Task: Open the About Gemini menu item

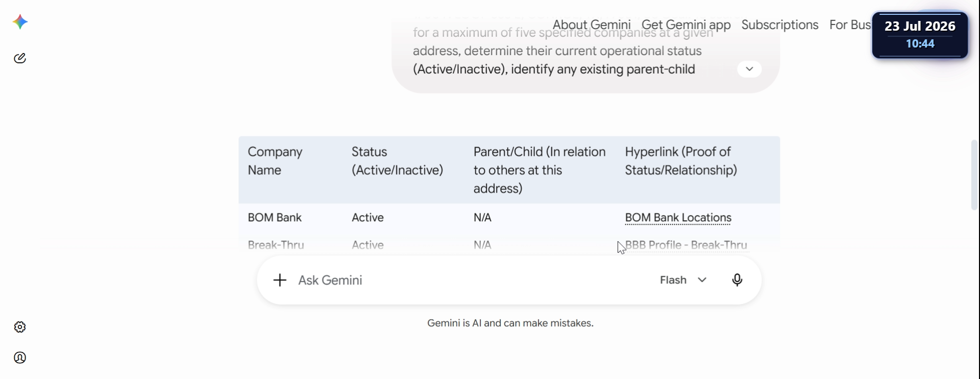Action: point(592,25)
